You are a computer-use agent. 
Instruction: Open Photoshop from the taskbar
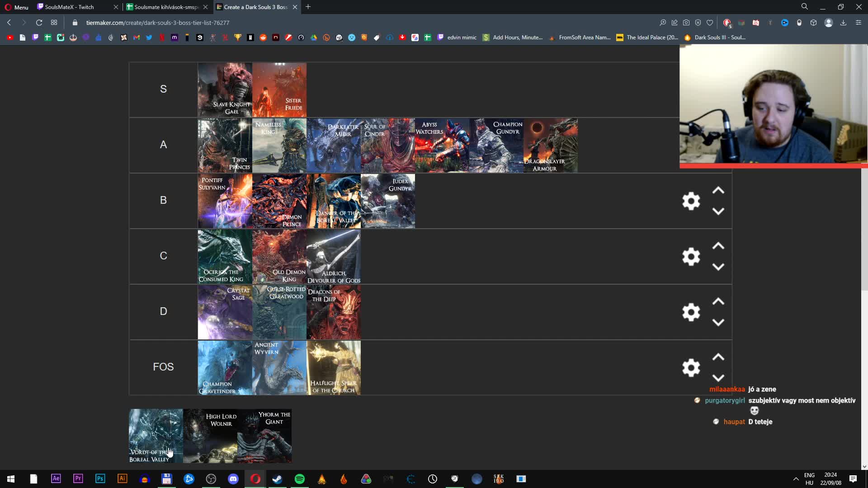(x=100, y=479)
